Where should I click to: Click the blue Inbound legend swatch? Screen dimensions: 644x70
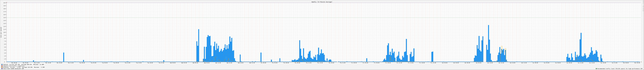[2, 65]
